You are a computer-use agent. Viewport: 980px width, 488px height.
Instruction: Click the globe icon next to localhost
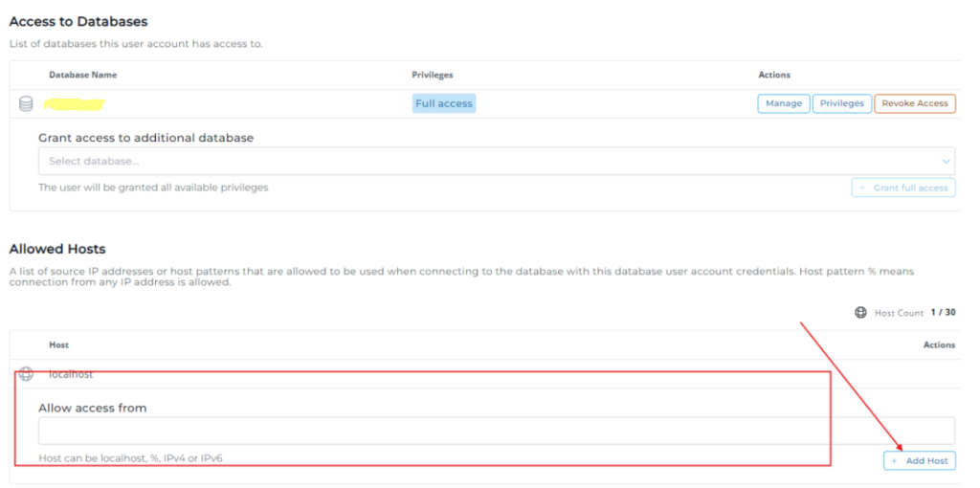point(26,374)
